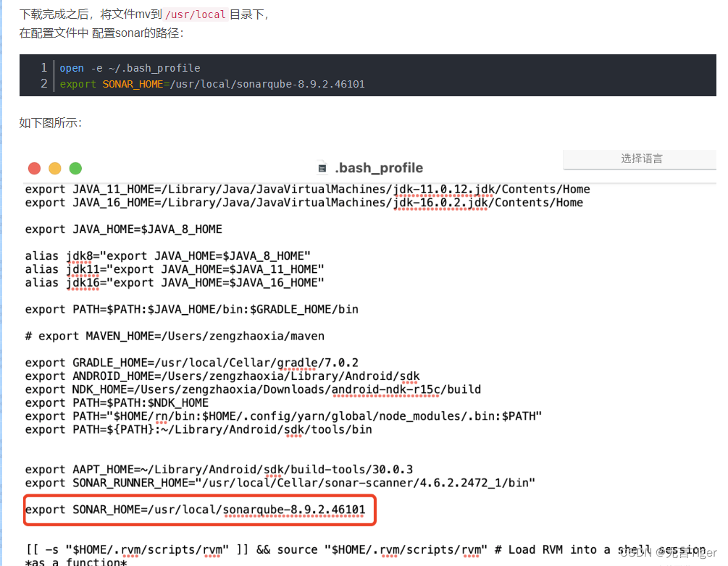Click line number 1 in the code block
Screen dimensions: 728x566
43,67
